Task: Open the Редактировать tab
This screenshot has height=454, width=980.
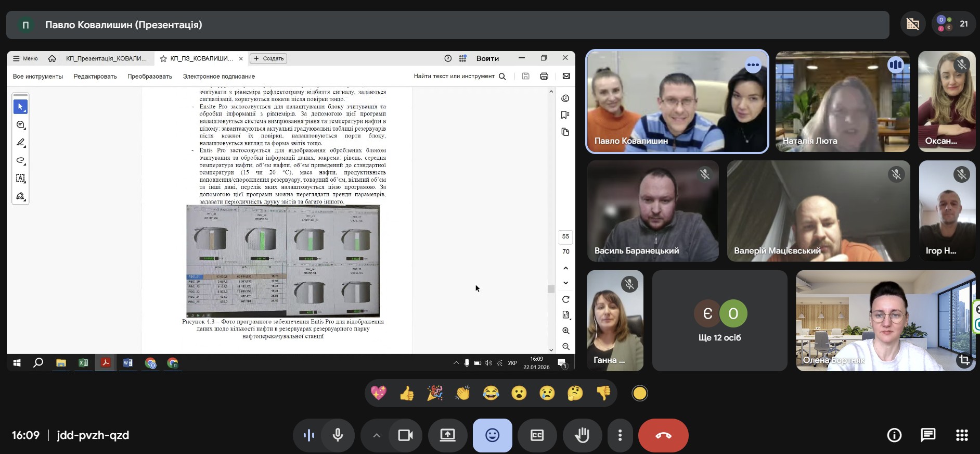Action: tap(95, 76)
